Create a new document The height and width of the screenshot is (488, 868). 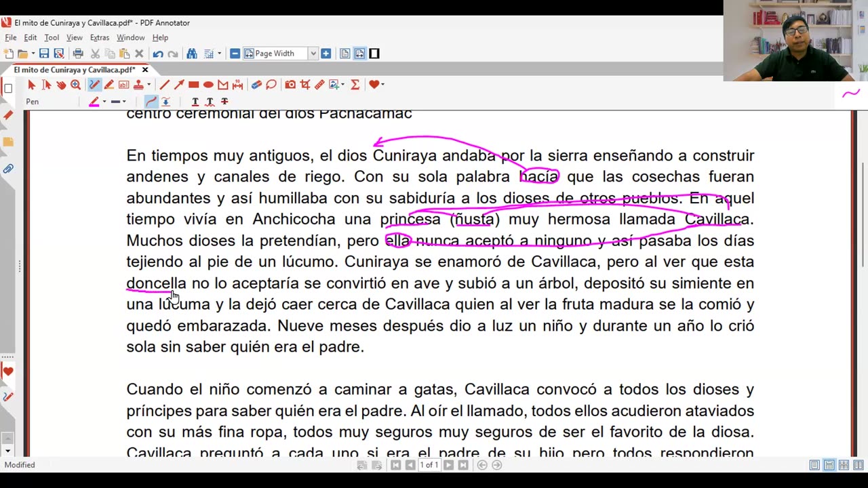coord(9,54)
